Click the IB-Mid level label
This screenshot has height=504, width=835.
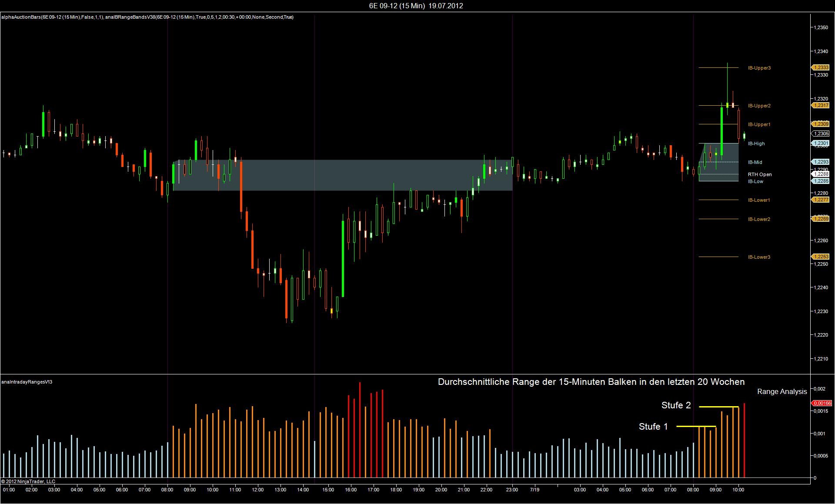[x=755, y=162]
